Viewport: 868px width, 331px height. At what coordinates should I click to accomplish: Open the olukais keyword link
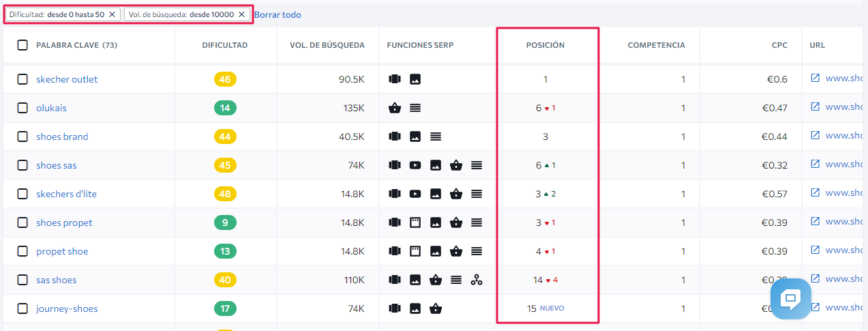pyautogui.click(x=51, y=108)
